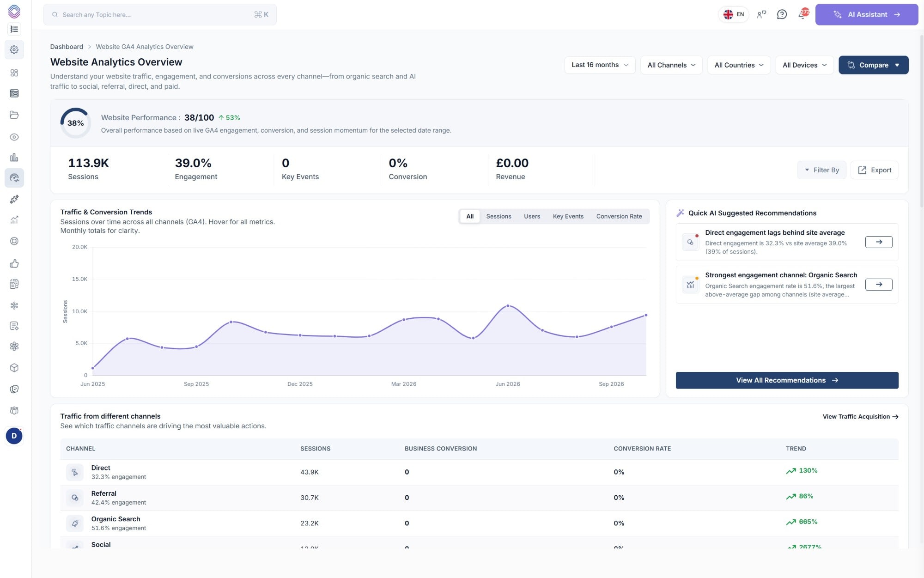The width and height of the screenshot is (924, 578).
Task: Open the growth trend chart sidebar icon
Action: click(x=14, y=220)
